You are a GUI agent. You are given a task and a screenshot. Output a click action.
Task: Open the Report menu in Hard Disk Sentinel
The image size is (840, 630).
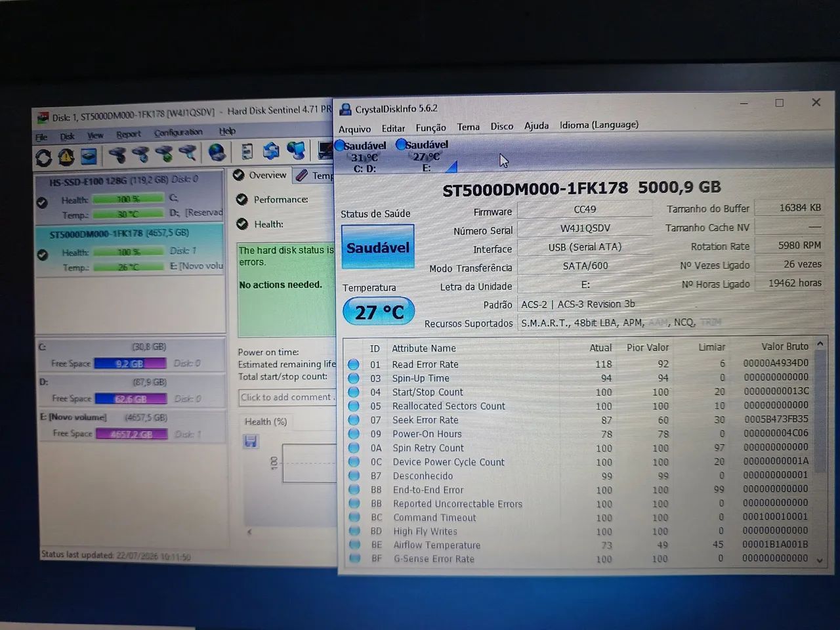129,135
